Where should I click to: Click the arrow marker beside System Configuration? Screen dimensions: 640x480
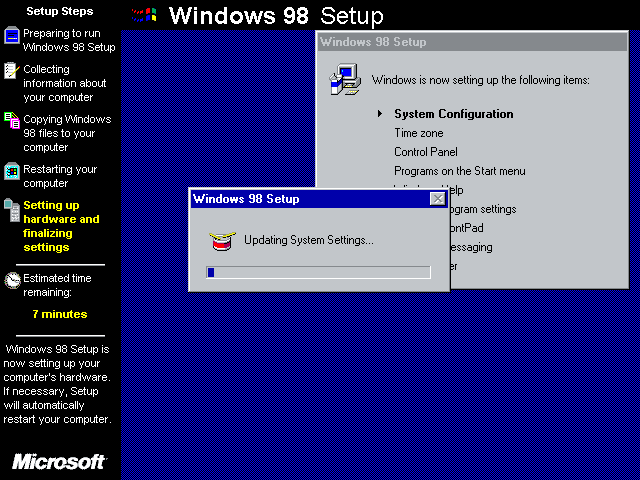click(x=380, y=113)
